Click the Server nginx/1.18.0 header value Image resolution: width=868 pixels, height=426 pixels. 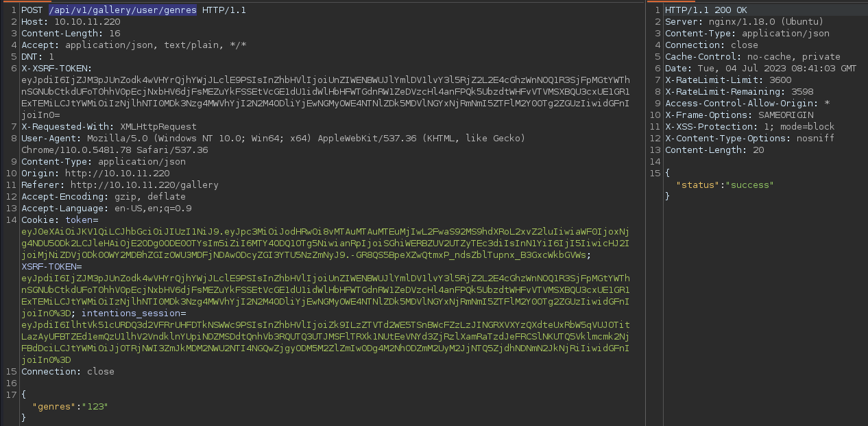click(x=754, y=22)
